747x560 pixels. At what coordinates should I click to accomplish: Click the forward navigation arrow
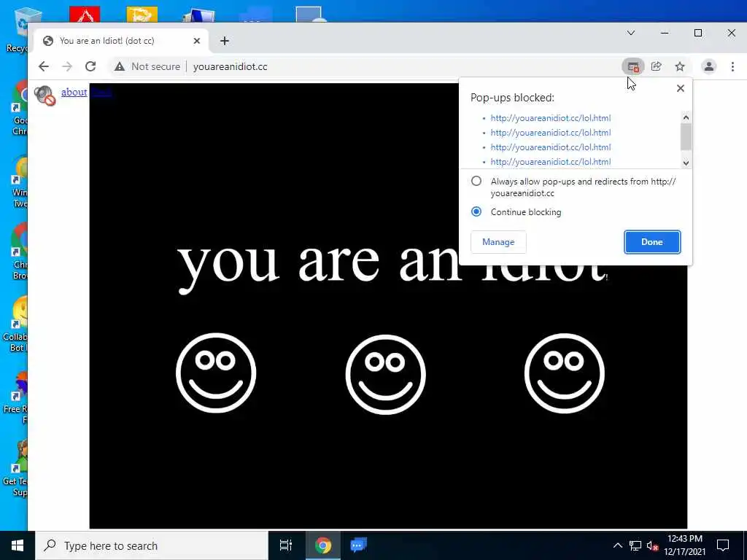[x=67, y=66]
